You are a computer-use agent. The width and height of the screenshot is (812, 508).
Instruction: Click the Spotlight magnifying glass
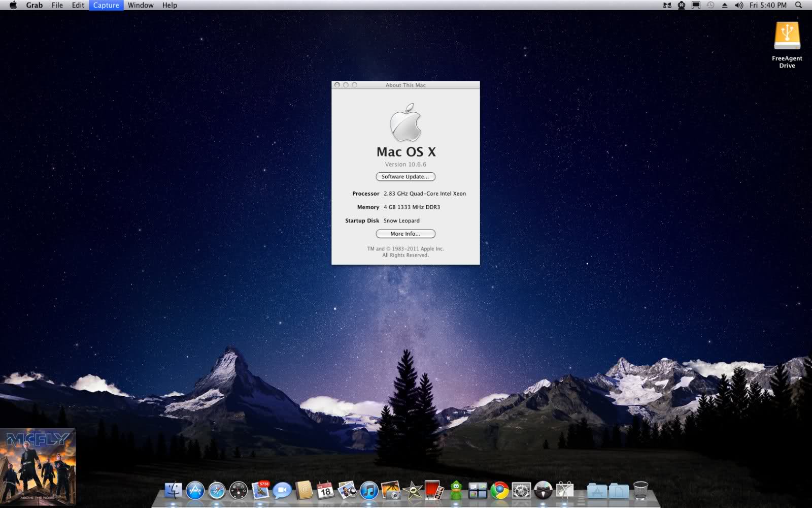[799, 5]
